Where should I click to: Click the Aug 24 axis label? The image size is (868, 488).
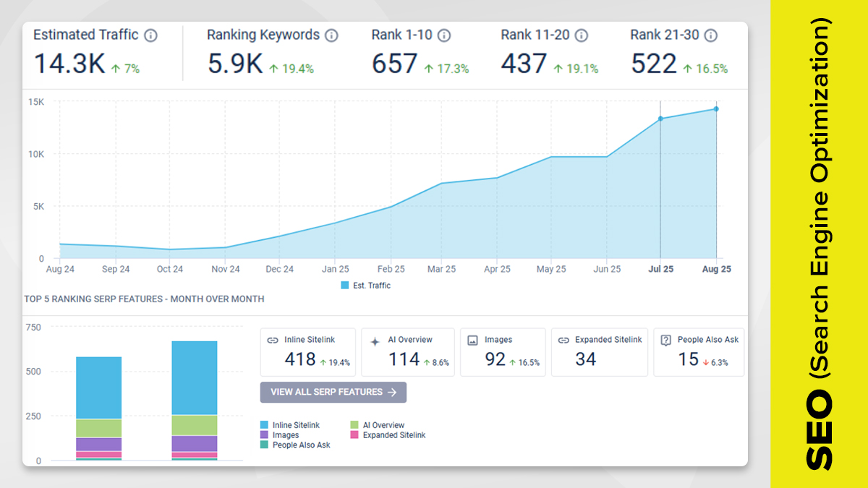(x=60, y=269)
